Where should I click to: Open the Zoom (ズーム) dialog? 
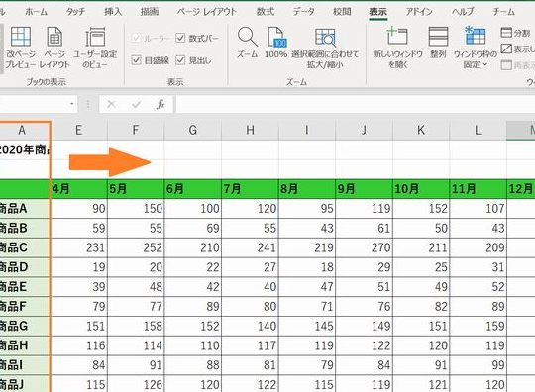(x=247, y=43)
